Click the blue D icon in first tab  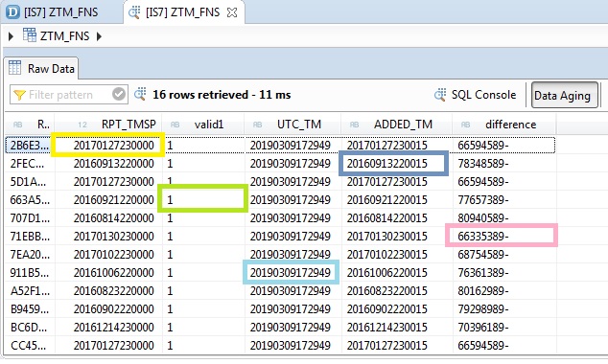point(12,12)
